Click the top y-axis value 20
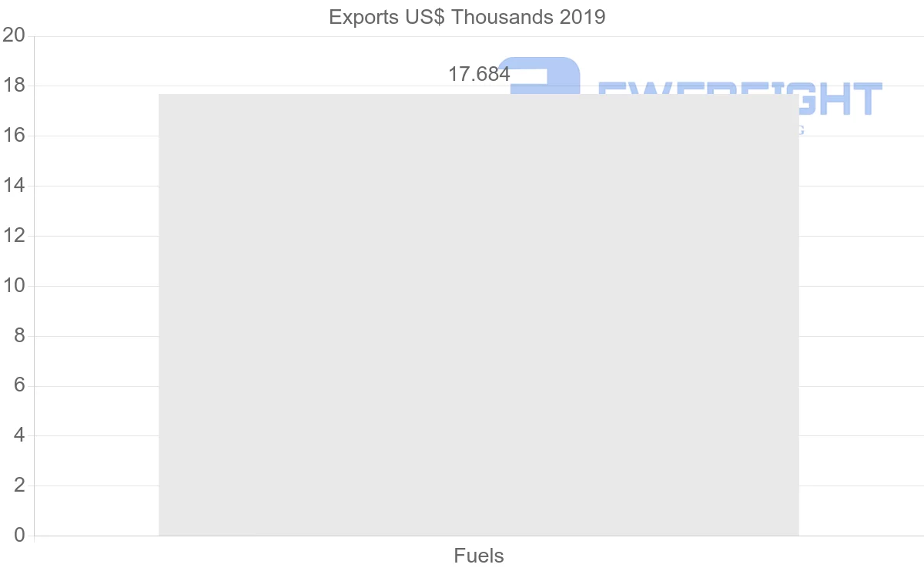 click(x=15, y=35)
